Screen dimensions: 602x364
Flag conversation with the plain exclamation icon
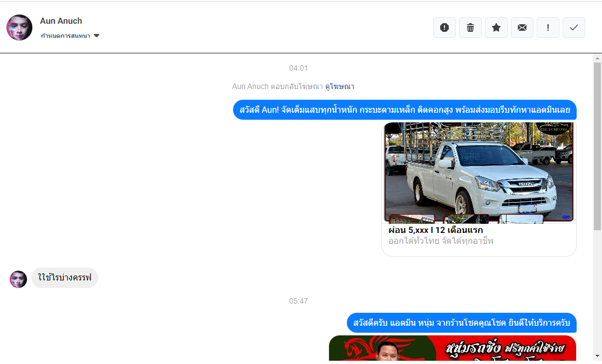(x=548, y=28)
